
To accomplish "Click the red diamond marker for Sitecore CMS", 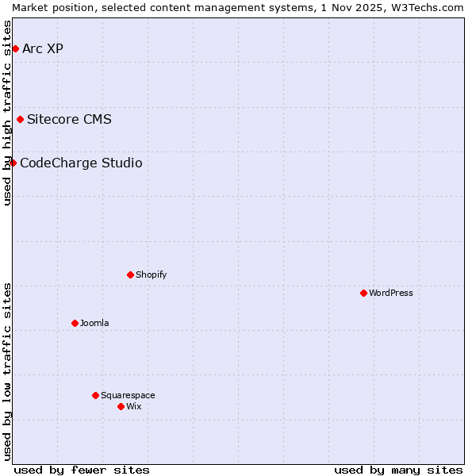I will tap(20, 120).
